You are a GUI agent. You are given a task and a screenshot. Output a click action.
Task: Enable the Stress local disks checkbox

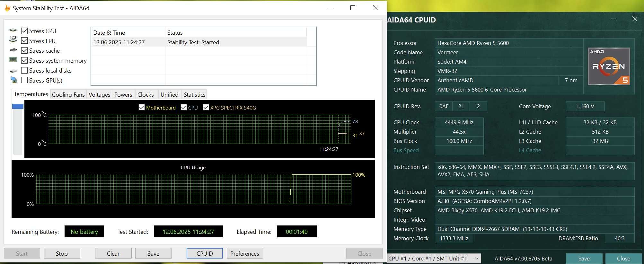point(24,70)
